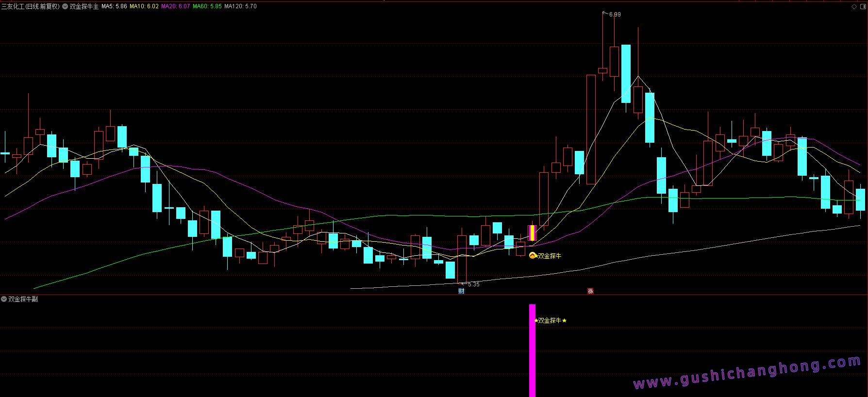Viewport: 868px width, 397px height.
Task: Click the ★双金探牛★ label in sub-chart
Action: tap(550, 320)
